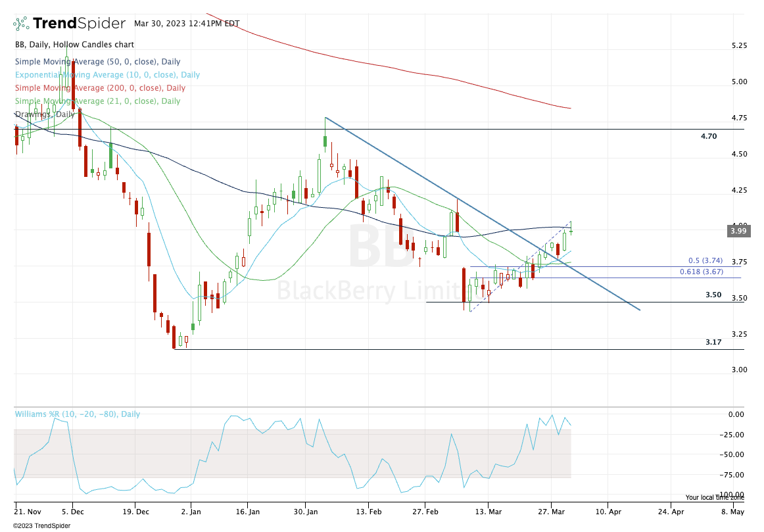Click the 4.75 price axis value
The height and width of the screenshot is (532, 764).
coord(739,118)
